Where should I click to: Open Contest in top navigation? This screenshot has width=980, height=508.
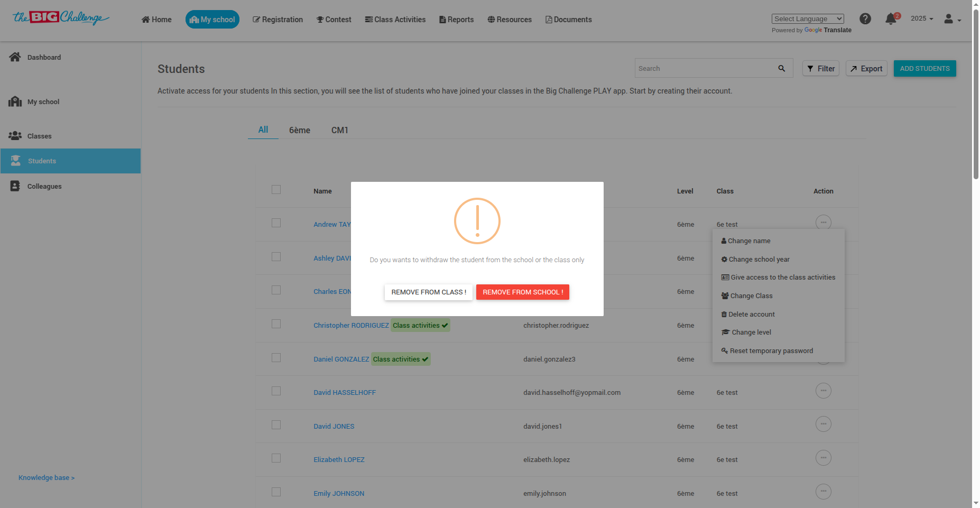[x=334, y=20]
